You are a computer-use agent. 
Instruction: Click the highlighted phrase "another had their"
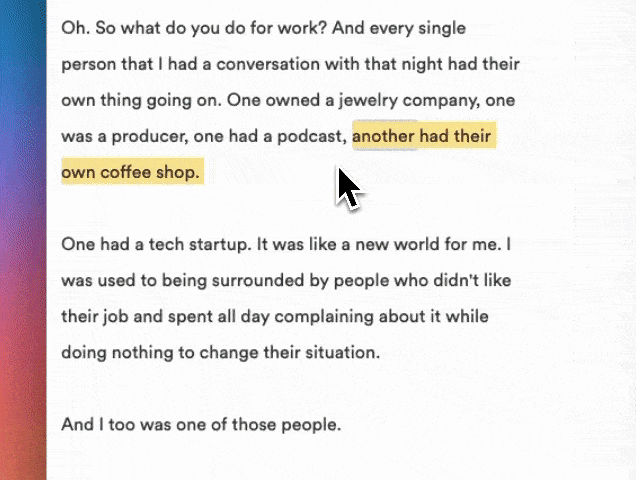point(422,136)
